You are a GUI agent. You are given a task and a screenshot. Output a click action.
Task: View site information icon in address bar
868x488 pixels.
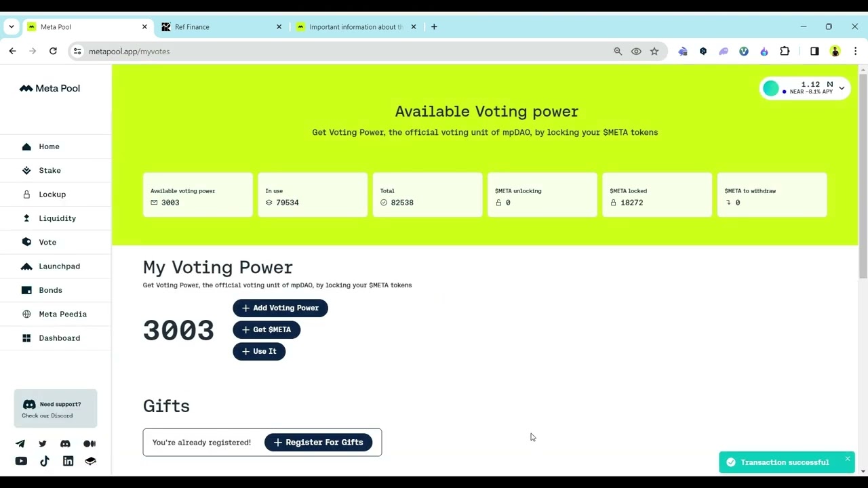point(77,52)
